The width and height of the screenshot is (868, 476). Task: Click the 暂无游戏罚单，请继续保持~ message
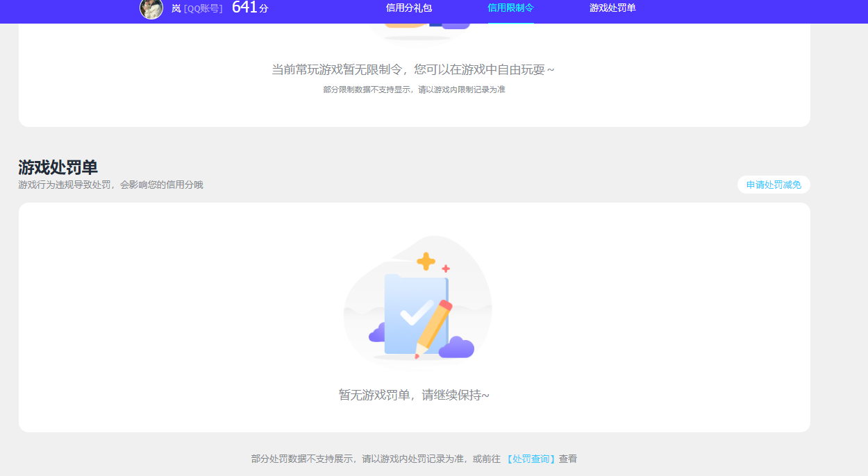point(414,395)
